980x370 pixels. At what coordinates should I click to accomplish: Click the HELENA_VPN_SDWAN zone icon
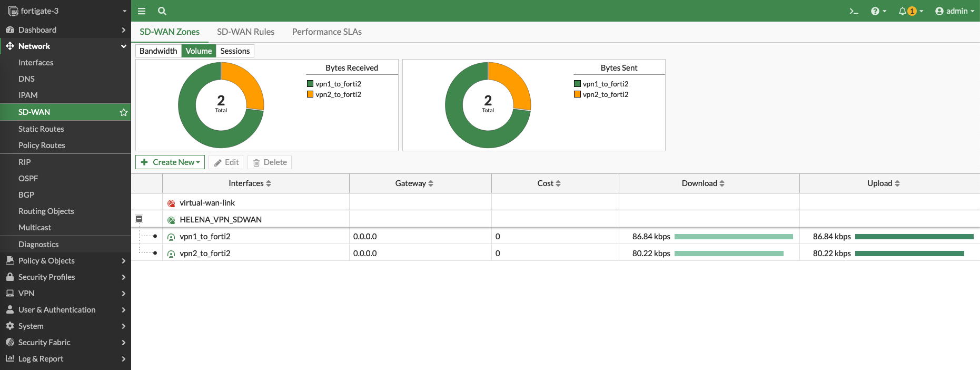(x=171, y=220)
